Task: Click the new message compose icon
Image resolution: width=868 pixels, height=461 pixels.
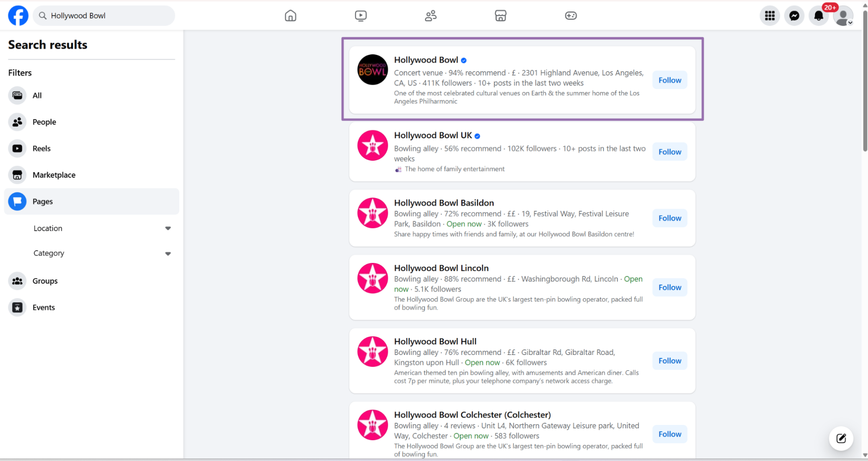Action: (841, 438)
